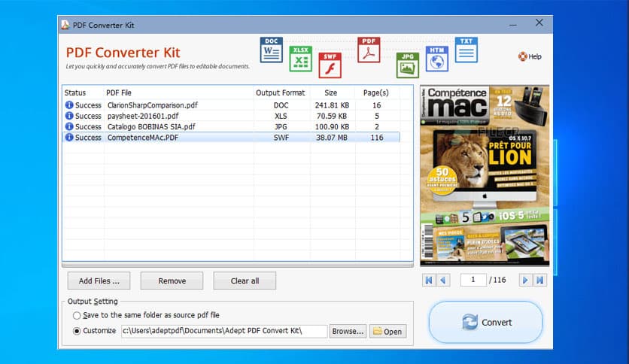Click the Clear all button
629x364 pixels.
(245, 281)
